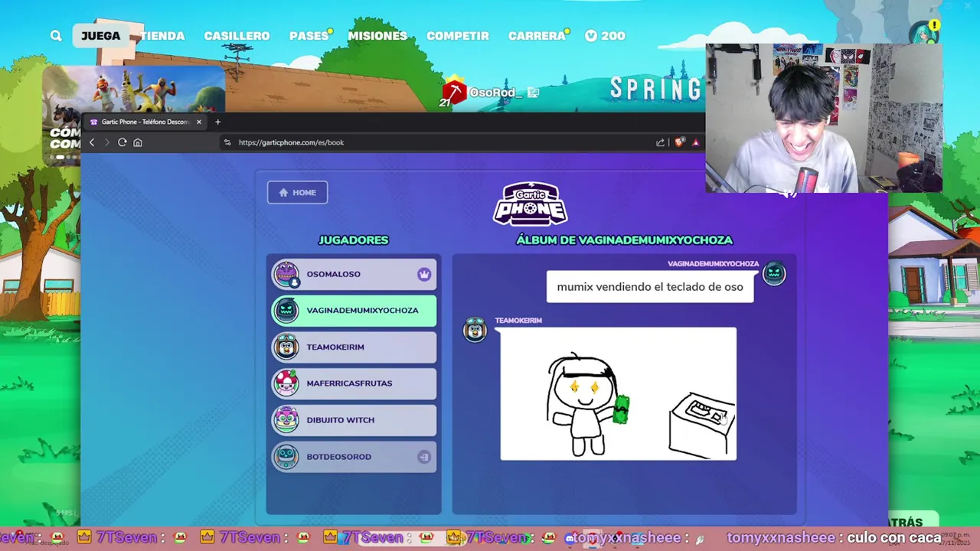This screenshot has width=980, height=551.
Task: Click the exit-door icon on the BOTDEOSOROD row
Action: [424, 457]
